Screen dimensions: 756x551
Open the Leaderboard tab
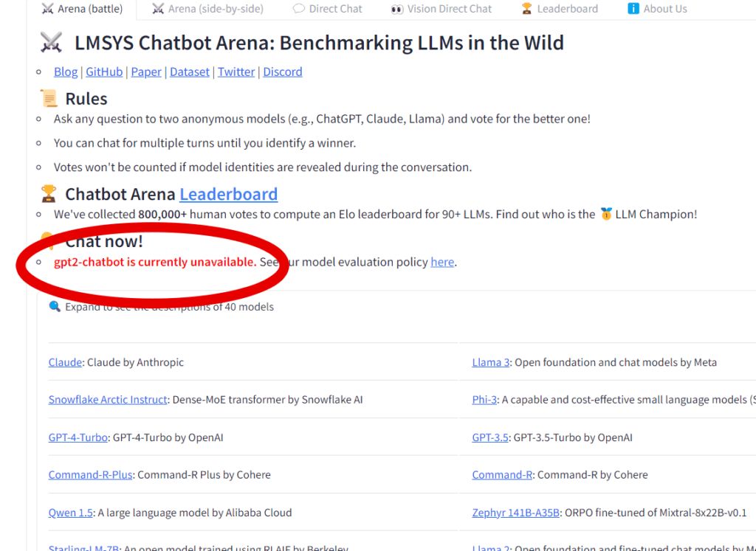[x=560, y=9]
